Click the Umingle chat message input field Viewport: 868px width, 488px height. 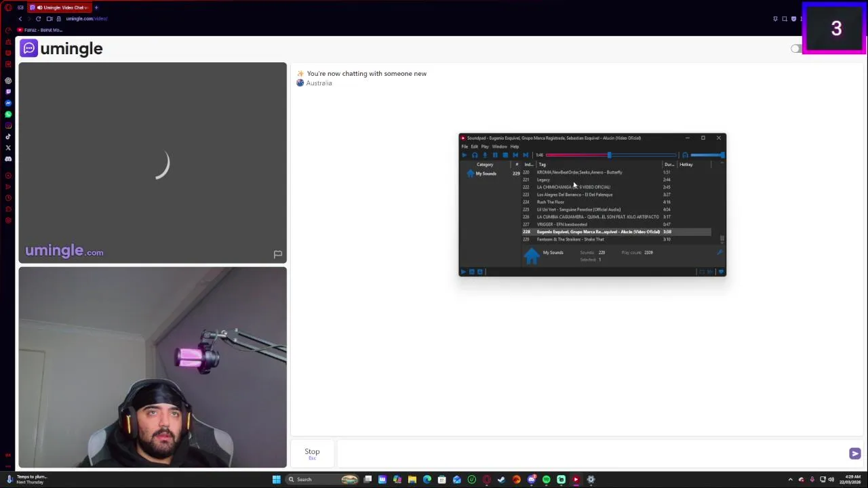(x=589, y=453)
